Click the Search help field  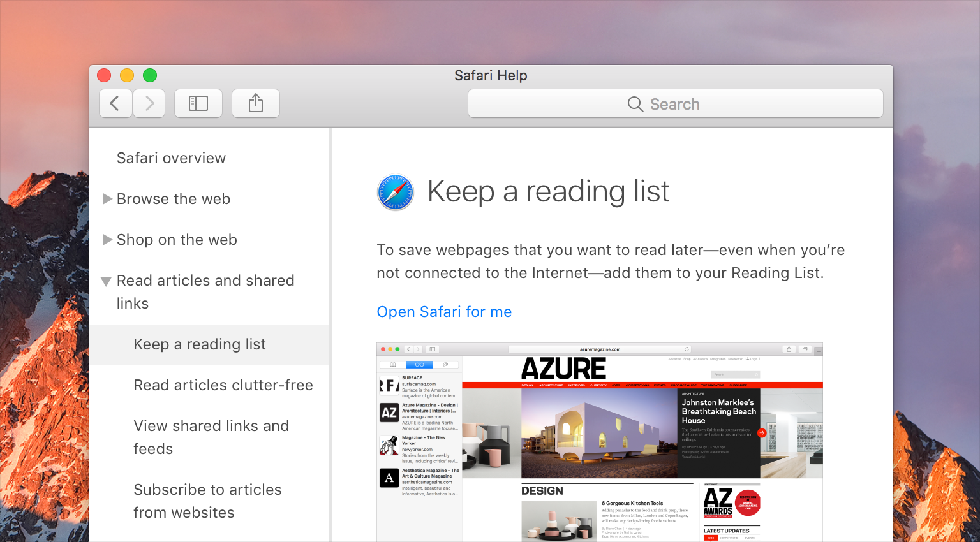click(x=676, y=103)
